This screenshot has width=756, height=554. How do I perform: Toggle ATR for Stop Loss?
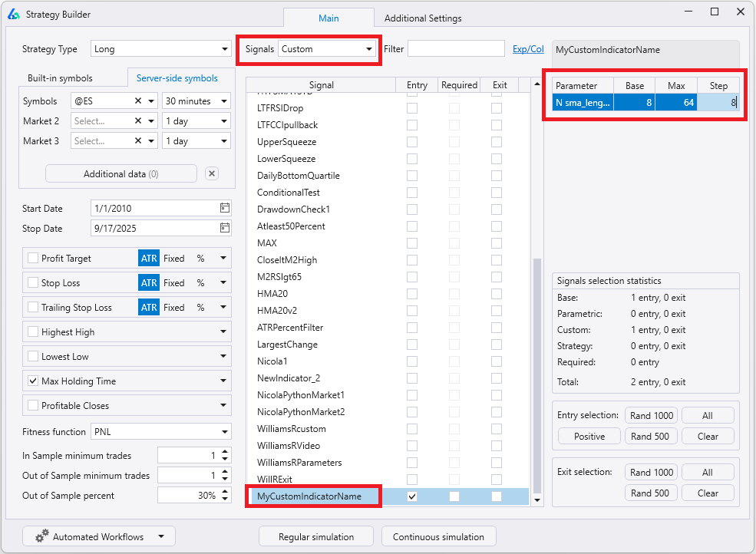point(148,283)
